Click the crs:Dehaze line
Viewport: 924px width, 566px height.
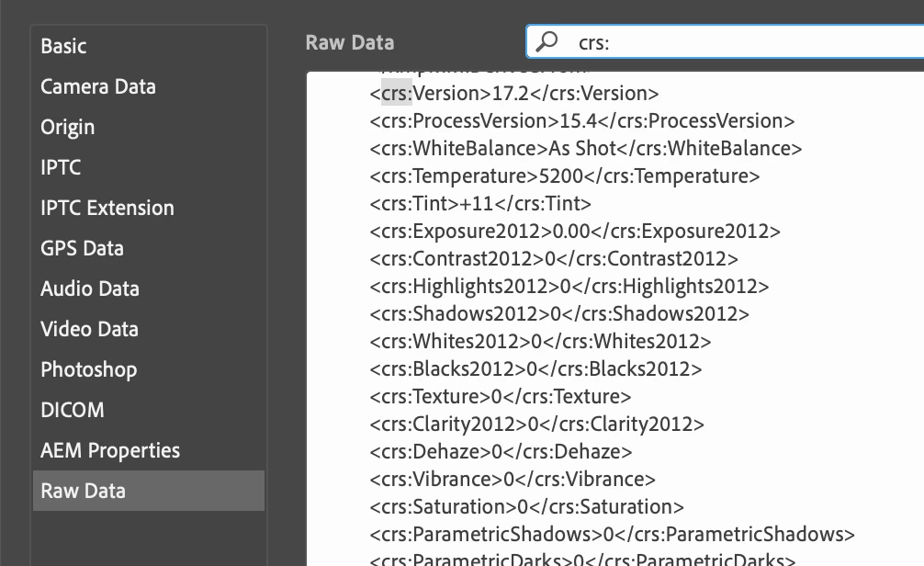click(501, 452)
